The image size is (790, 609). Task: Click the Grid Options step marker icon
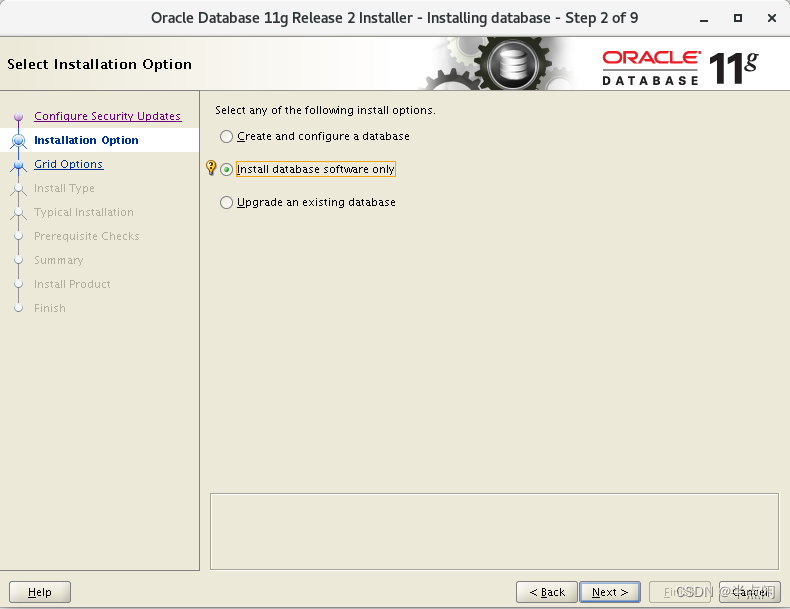click(19, 165)
